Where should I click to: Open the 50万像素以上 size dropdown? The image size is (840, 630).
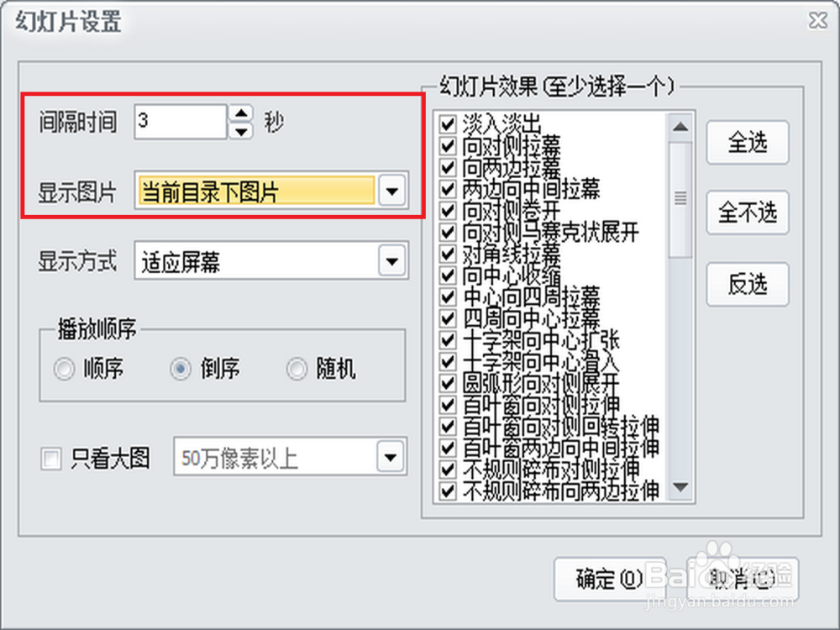tap(391, 456)
